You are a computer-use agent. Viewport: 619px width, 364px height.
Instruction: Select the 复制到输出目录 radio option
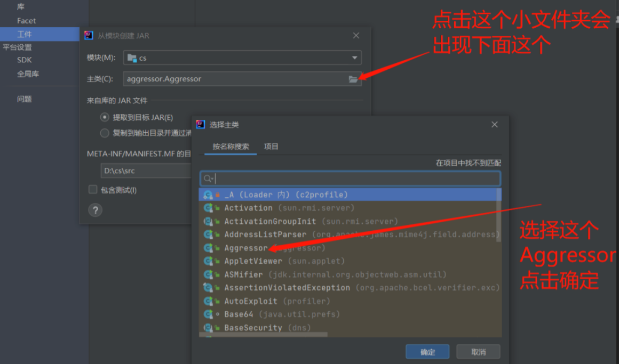(x=105, y=133)
